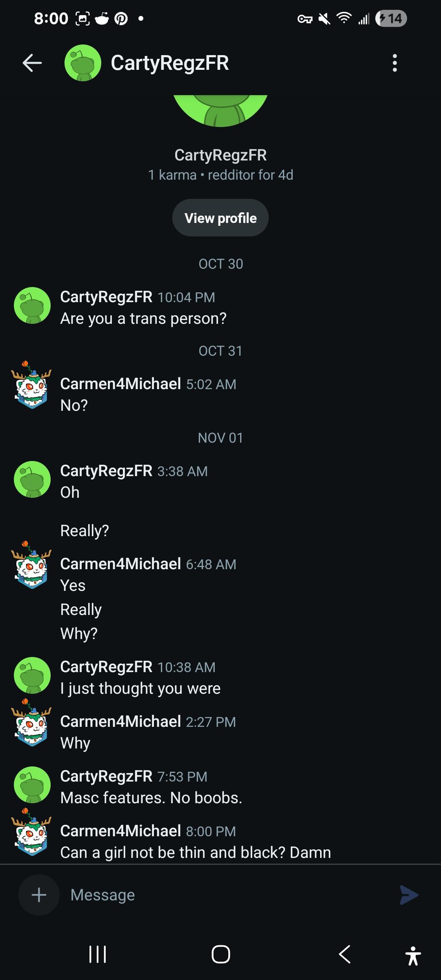Image resolution: width=441 pixels, height=980 pixels.
Task: Open Android recent apps button
Action: click(x=98, y=955)
